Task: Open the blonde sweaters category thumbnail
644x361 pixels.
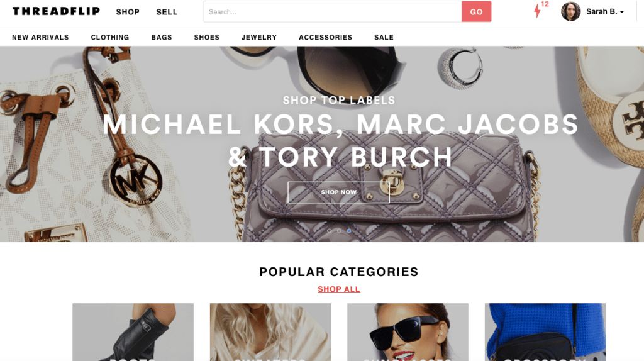Action: click(x=270, y=332)
